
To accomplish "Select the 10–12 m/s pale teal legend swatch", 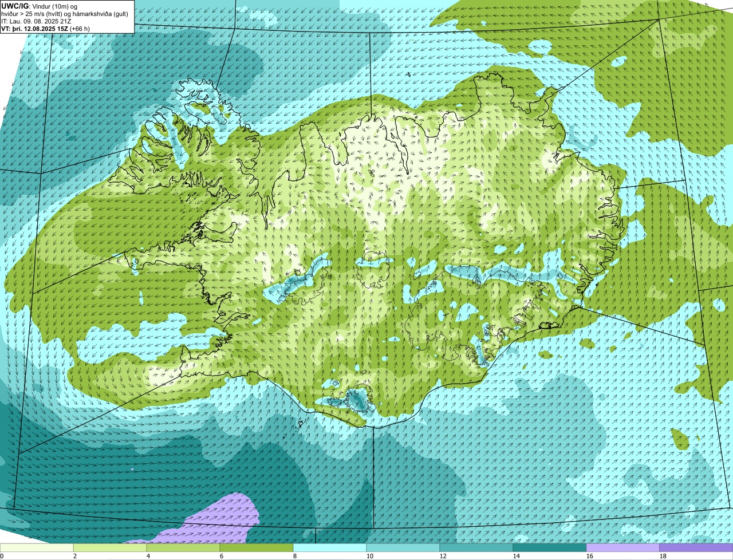I will pyautogui.click(x=403, y=547).
